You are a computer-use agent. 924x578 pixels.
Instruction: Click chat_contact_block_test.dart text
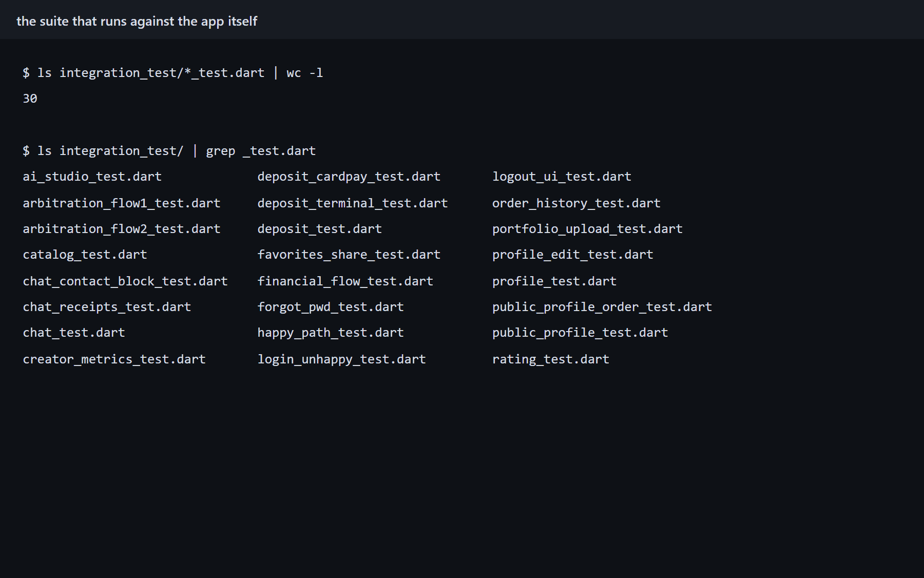pos(125,281)
